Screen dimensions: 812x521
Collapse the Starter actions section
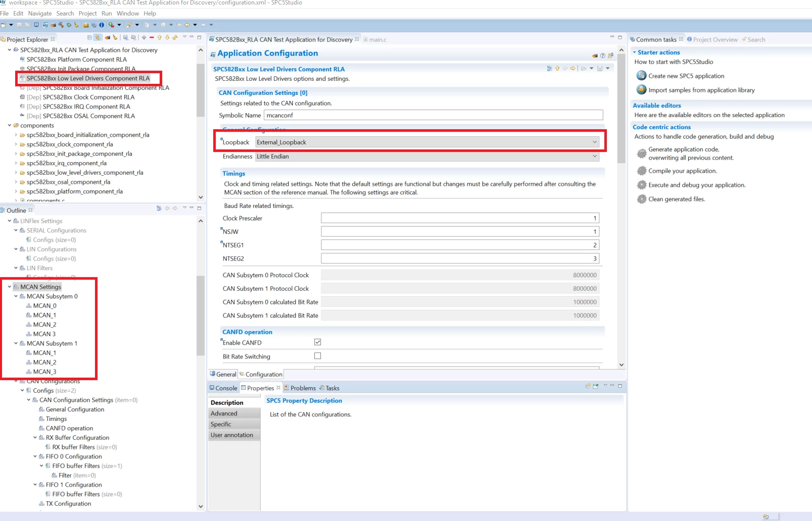635,52
